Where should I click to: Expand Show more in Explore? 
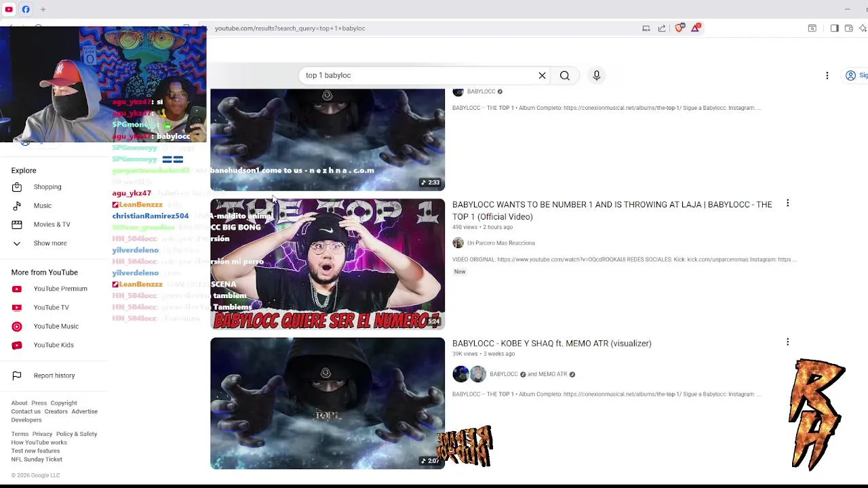tap(50, 243)
